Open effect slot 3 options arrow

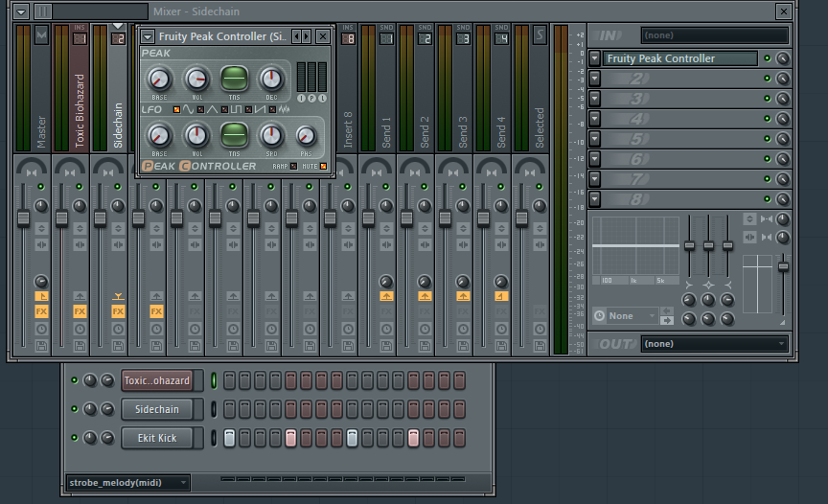coord(594,98)
